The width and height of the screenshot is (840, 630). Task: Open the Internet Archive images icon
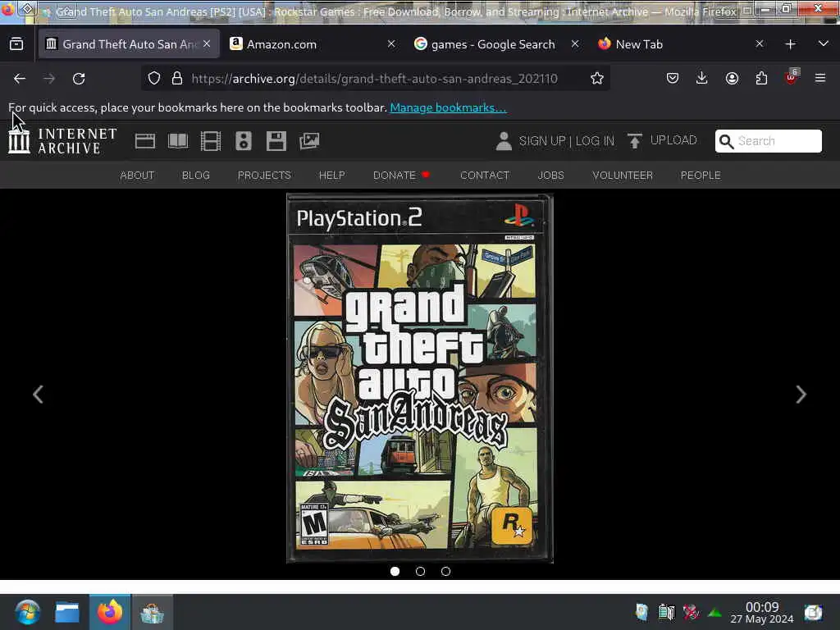pos(309,141)
